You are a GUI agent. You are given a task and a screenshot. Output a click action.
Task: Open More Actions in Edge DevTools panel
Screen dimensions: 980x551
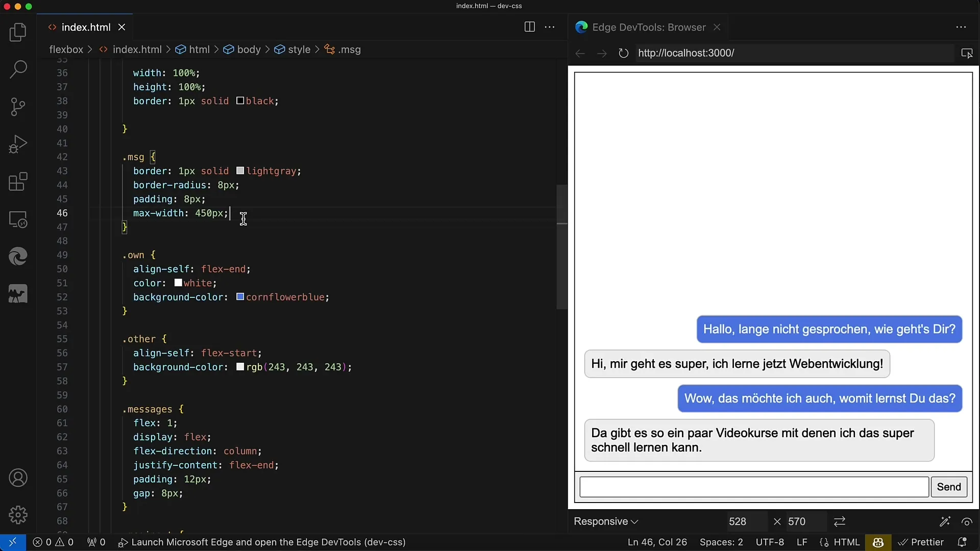(x=961, y=27)
